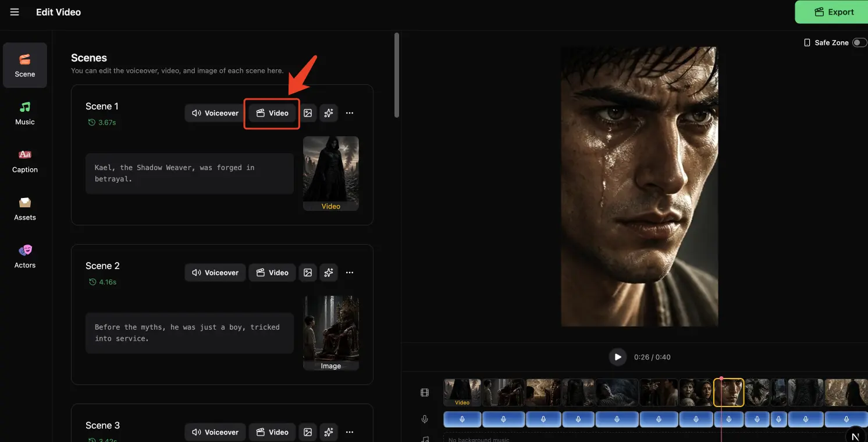
Task: Open the three-dot menu of Scene 3
Action: 350,432
